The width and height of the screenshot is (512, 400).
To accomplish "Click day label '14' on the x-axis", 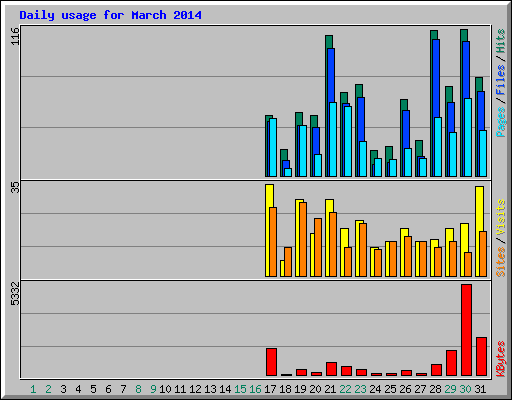I will click(225, 389).
